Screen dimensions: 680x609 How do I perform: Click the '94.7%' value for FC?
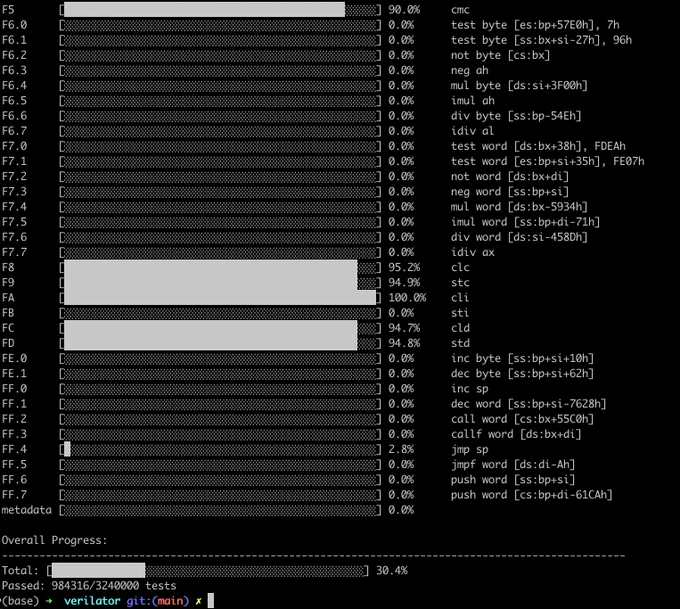(404, 328)
